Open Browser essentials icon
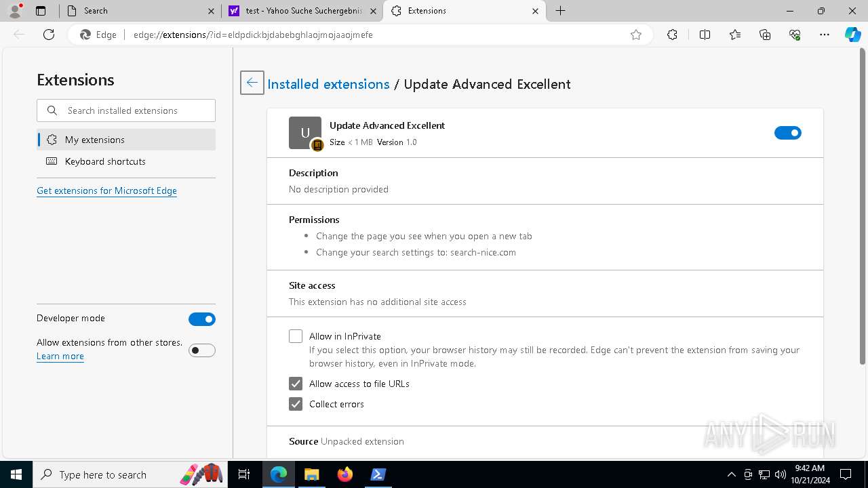The width and height of the screenshot is (868, 488). click(x=795, y=35)
